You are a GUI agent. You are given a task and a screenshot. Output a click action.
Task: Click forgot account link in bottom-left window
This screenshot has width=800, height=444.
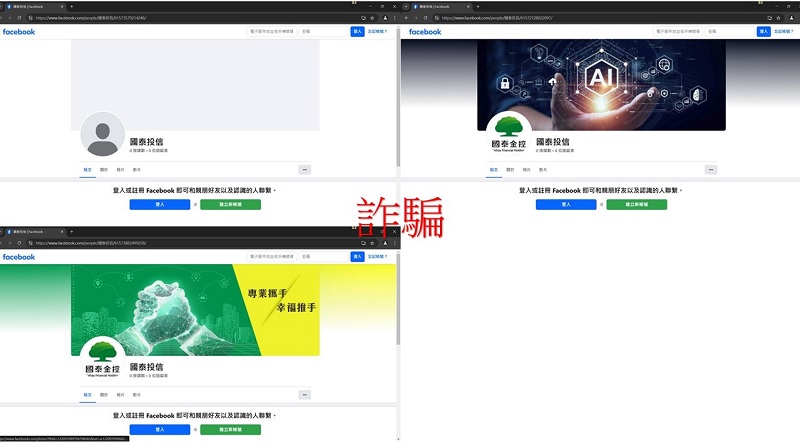pos(378,256)
